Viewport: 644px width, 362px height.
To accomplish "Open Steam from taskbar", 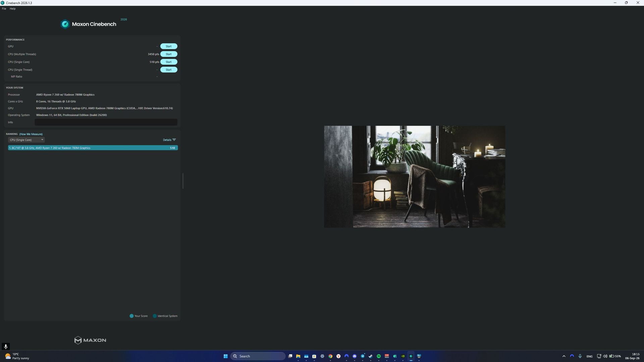I will click(x=371, y=356).
